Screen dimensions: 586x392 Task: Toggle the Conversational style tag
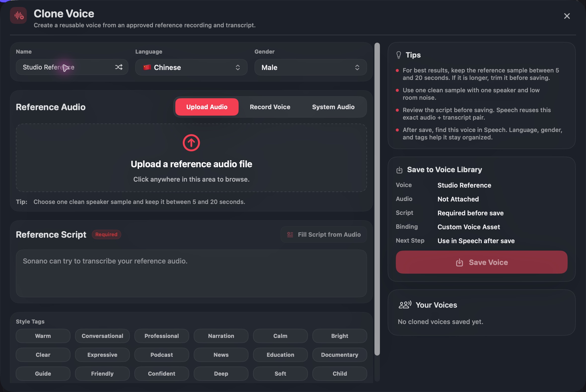[102, 336]
